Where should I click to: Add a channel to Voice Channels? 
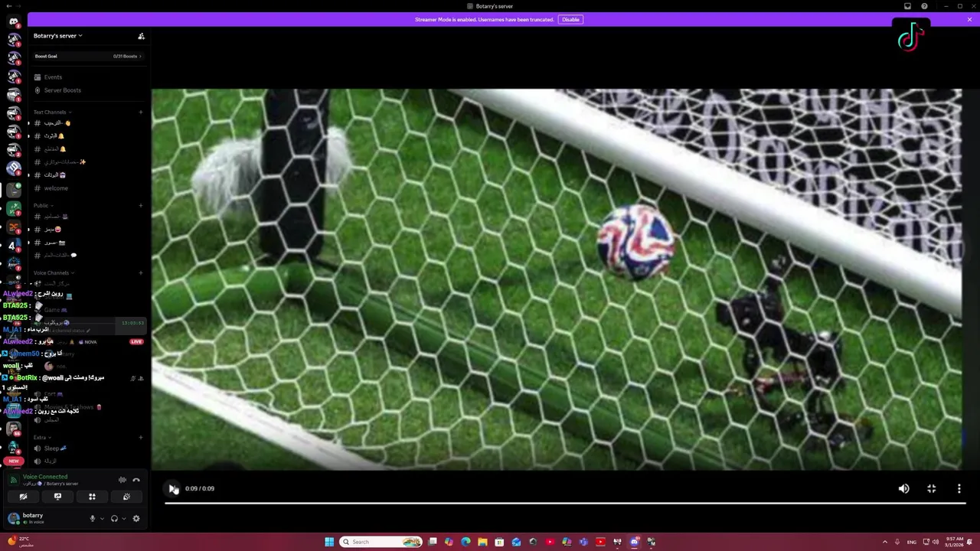141,272
